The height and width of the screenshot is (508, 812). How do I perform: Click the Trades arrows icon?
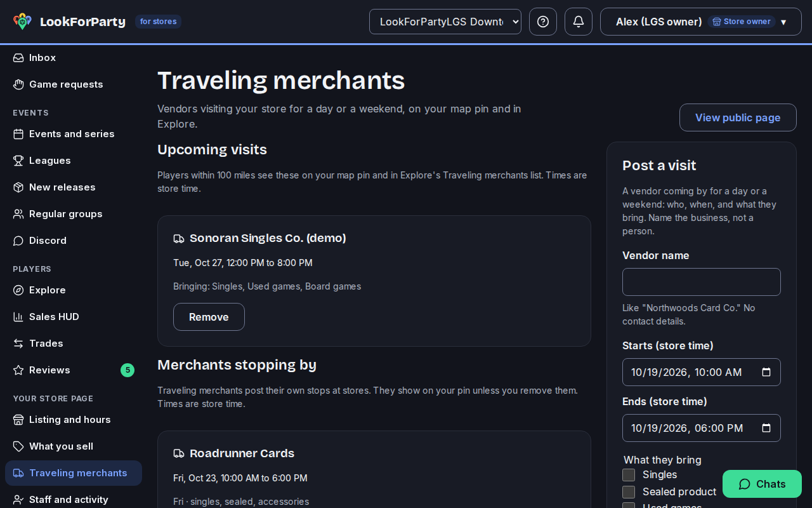click(18, 344)
